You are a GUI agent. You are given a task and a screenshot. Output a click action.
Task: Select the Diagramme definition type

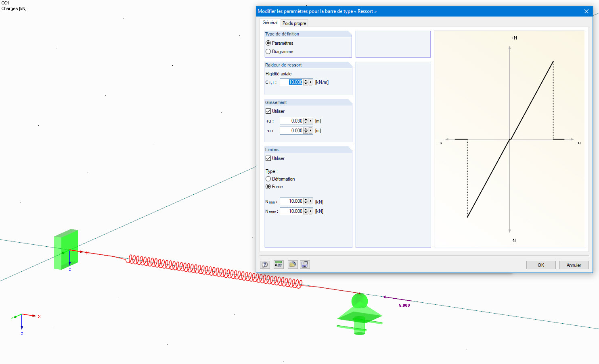click(x=268, y=52)
